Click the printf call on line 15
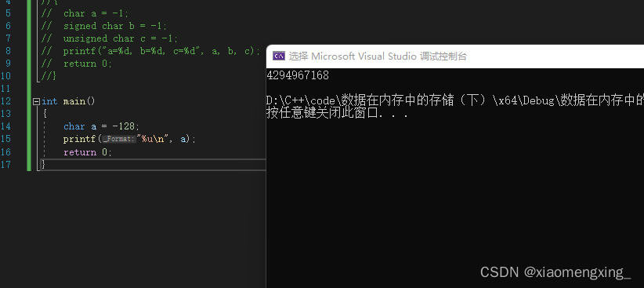 [129, 140]
